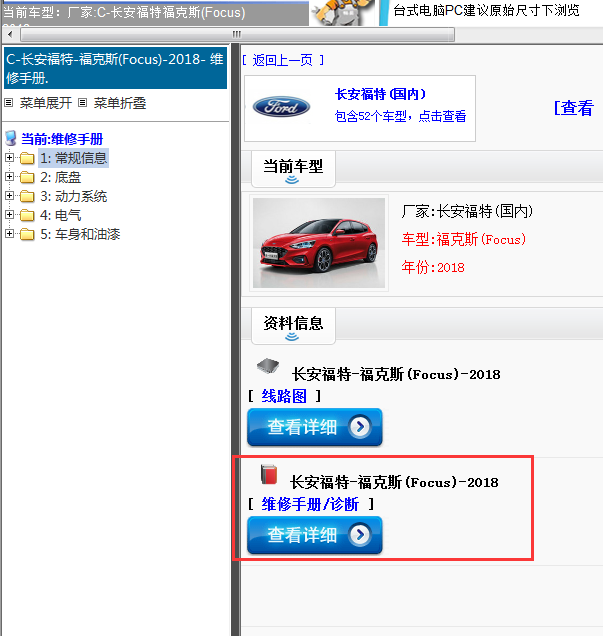Screen dimensions: 603x636
Task: Select 5: 车身和油漆 in the tree
Action: click(x=80, y=234)
